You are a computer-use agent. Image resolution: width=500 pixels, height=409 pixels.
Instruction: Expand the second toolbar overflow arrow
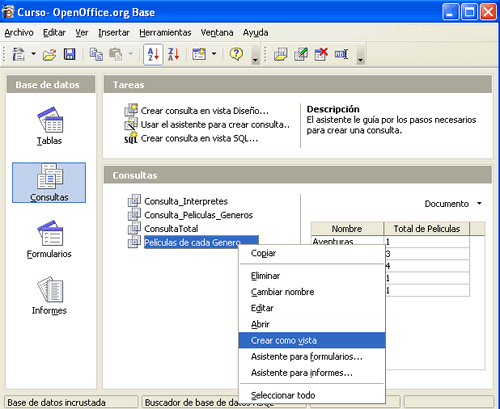(x=360, y=55)
